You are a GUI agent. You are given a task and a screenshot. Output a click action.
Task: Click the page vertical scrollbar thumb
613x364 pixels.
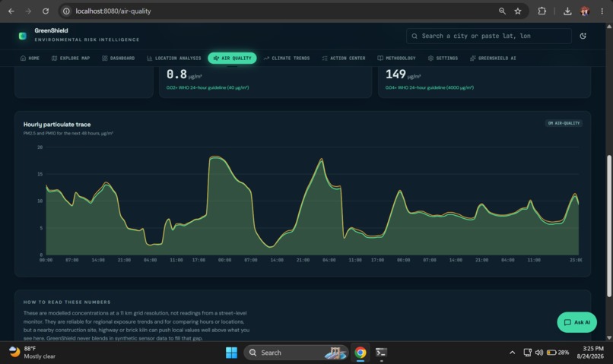point(608,226)
